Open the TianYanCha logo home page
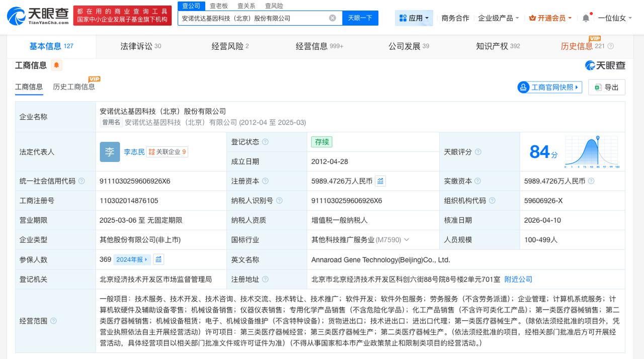Screen dimensions: 644x359 pos(38,16)
